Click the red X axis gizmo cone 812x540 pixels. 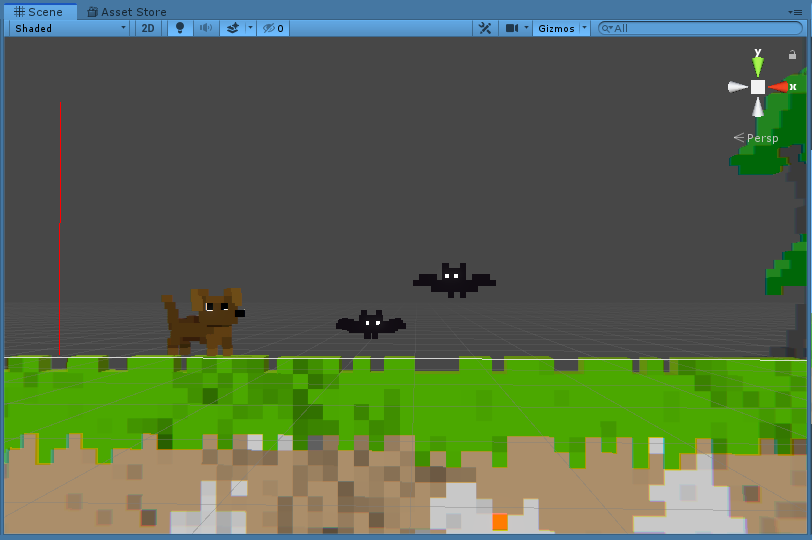pyautogui.click(x=778, y=87)
